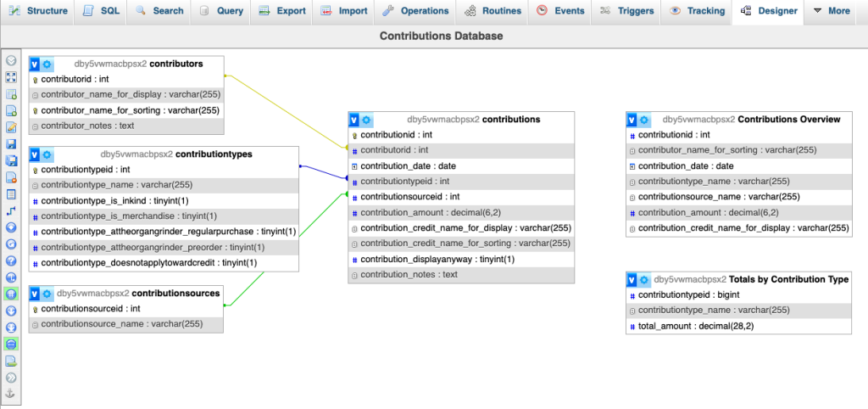Open Designer Help icon

pyautogui.click(x=10, y=261)
